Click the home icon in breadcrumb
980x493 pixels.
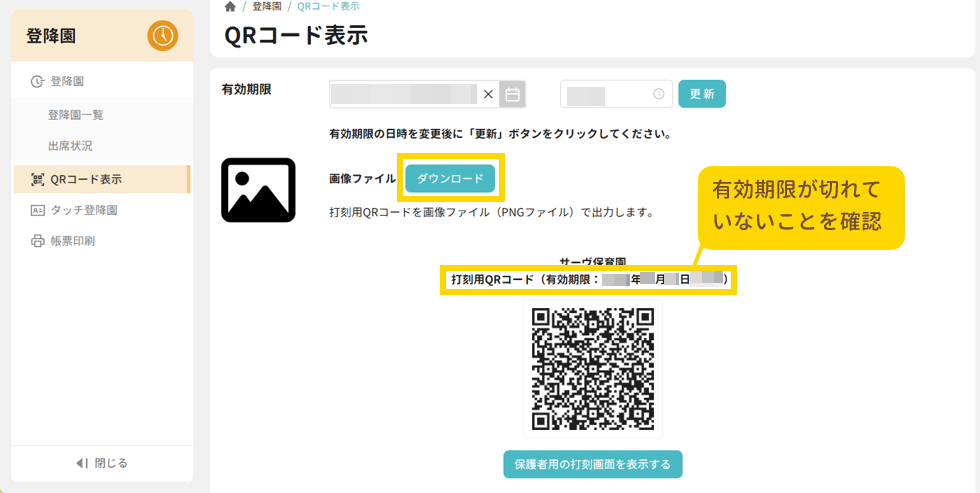tap(230, 6)
